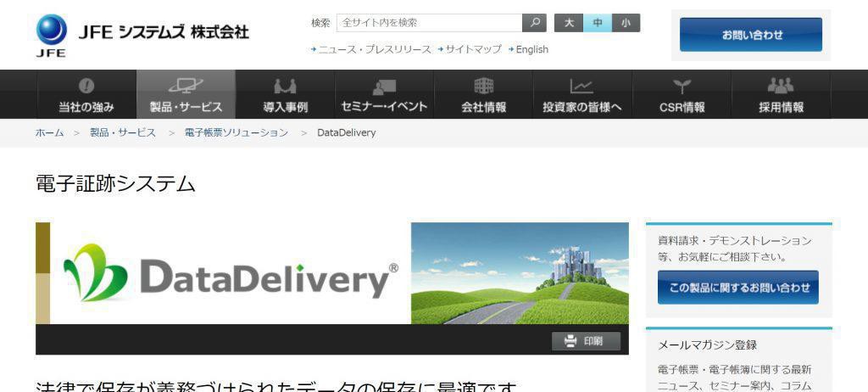Click the handshake icon above 導入事例

pyautogui.click(x=285, y=86)
